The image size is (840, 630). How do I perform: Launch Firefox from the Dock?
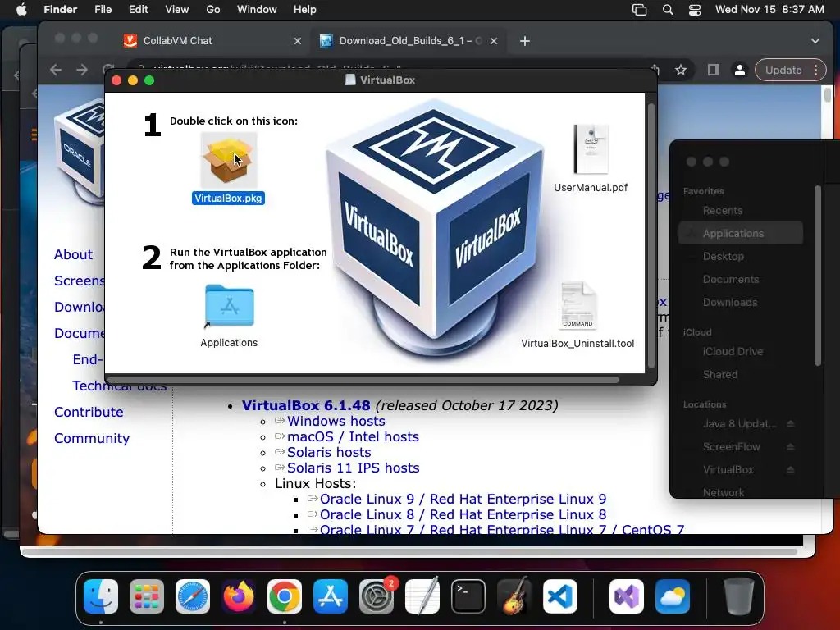coord(239,596)
